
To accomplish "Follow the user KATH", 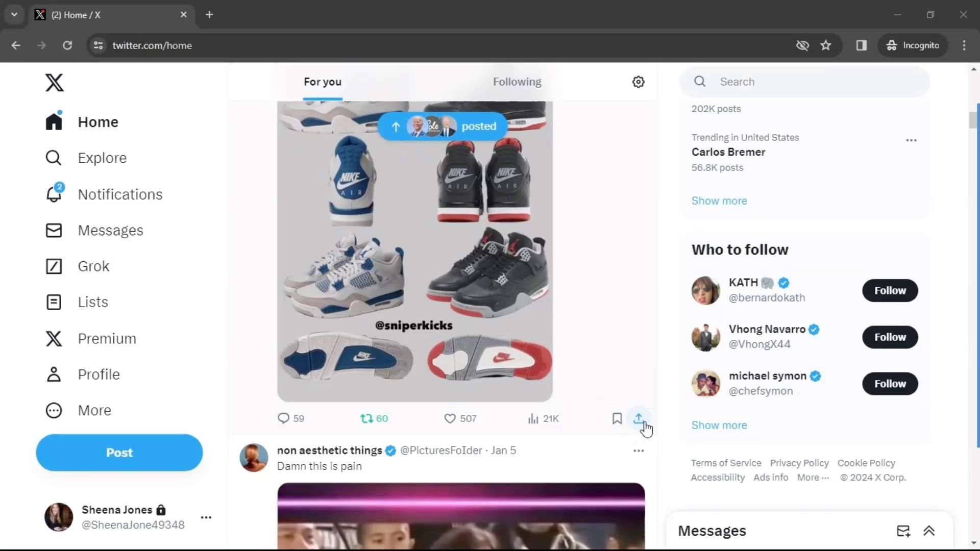I will tap(889, 290).
